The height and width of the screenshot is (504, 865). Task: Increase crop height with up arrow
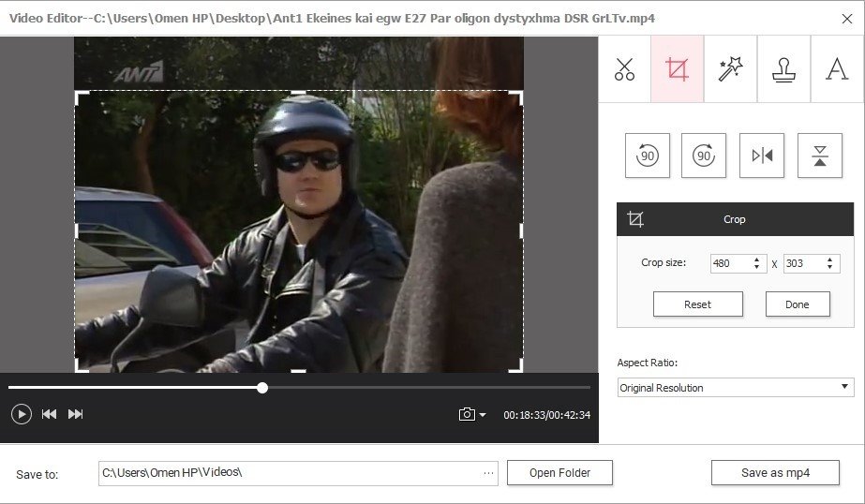(x=829, y=259)
